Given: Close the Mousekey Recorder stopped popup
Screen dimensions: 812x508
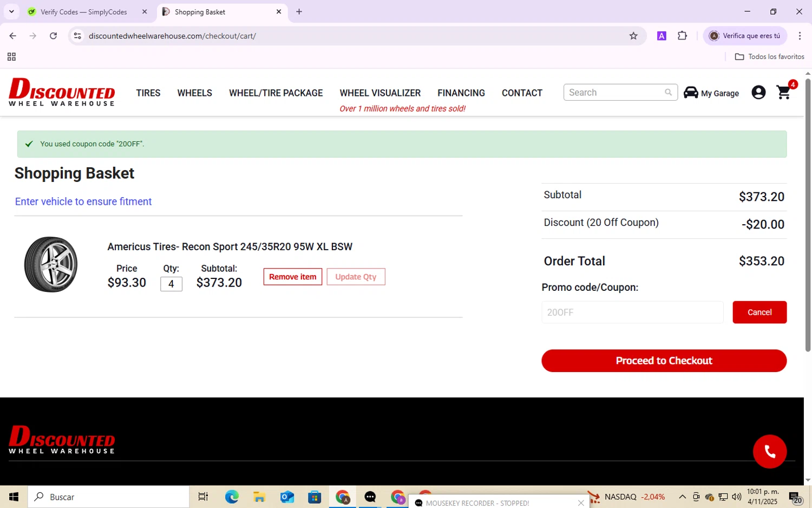Looking at the screenshot, I should (x=580, y=503).
